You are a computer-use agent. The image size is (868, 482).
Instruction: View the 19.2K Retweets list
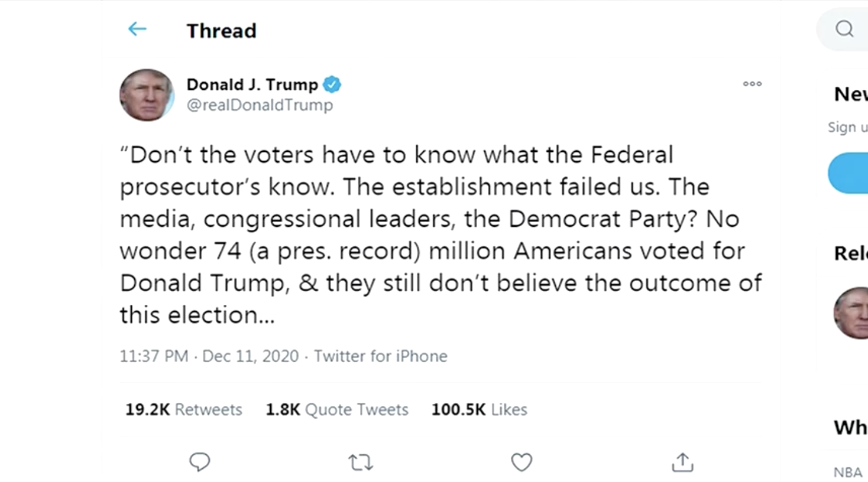(183, 409)
